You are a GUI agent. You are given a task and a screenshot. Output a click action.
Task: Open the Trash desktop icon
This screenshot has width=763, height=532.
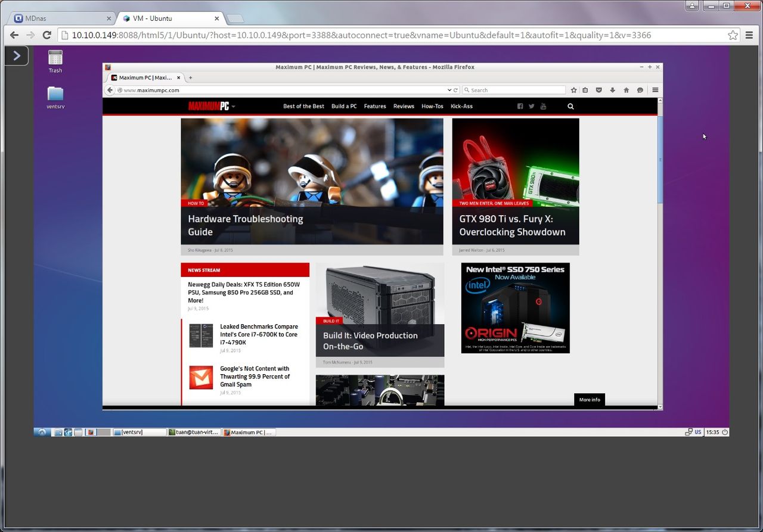pos(55,61)
